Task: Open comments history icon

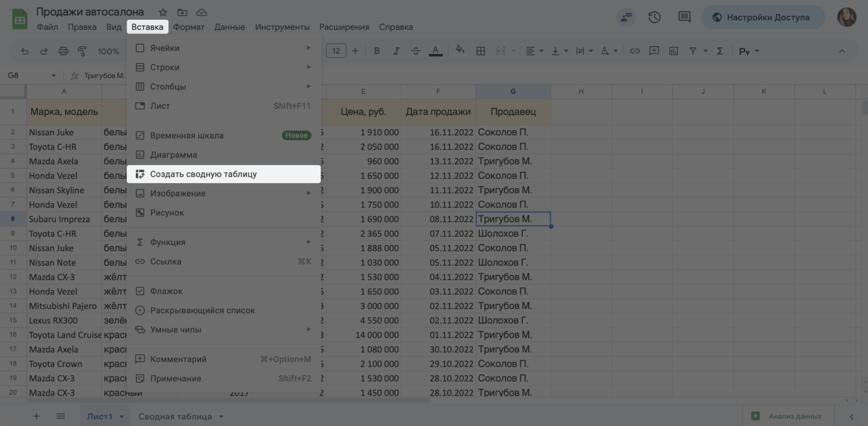Action: pos(684,17)
